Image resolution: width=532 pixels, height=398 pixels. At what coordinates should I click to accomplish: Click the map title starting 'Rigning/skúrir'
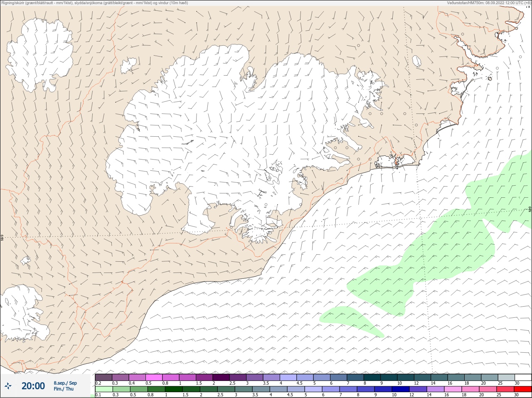click(x=95, y=2)
